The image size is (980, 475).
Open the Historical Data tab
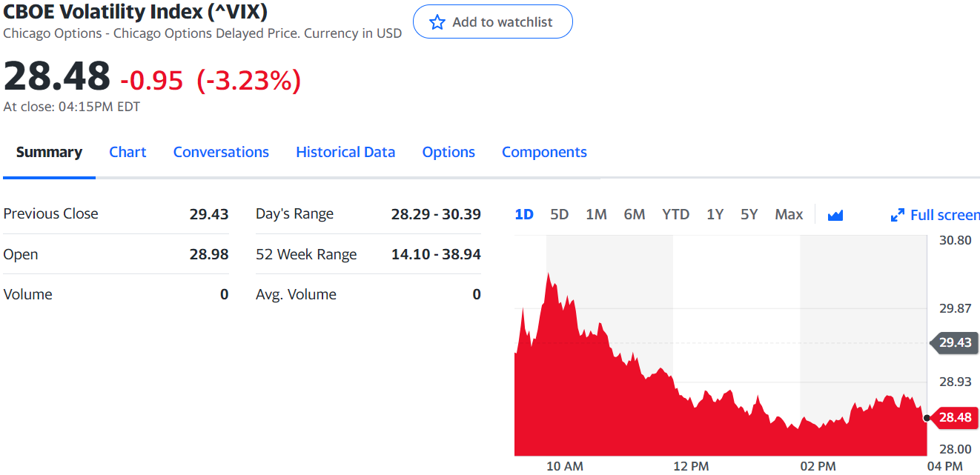point(345,152)
